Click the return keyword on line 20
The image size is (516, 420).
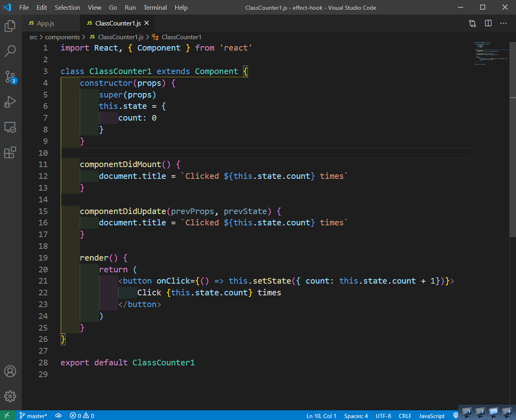[x=113, y=269]
